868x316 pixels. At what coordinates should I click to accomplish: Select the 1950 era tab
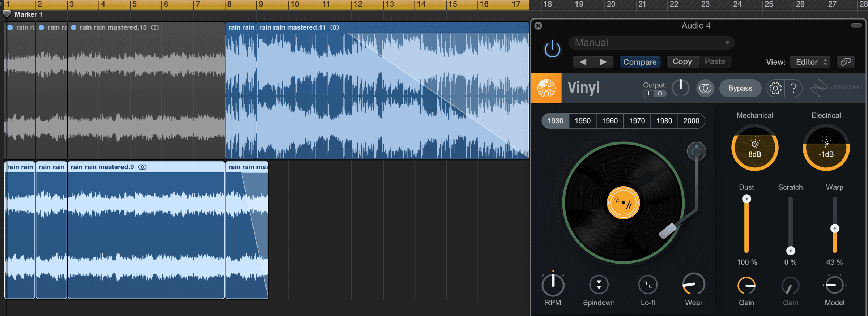click(x=583, y=121)
